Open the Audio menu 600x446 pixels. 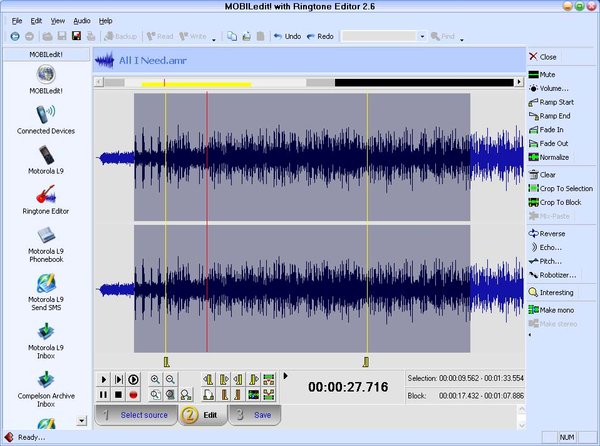(81, 20)
